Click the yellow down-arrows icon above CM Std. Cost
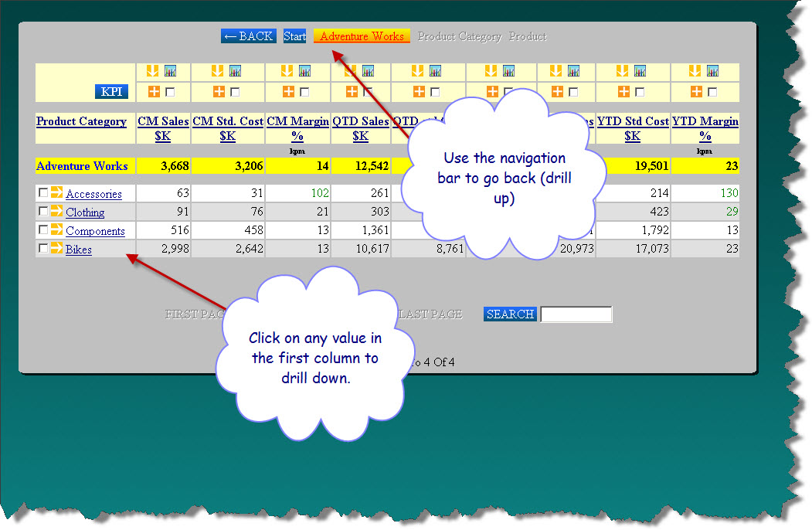The height and width of the screenshot is (530, 812). click(x=218, y=70)
